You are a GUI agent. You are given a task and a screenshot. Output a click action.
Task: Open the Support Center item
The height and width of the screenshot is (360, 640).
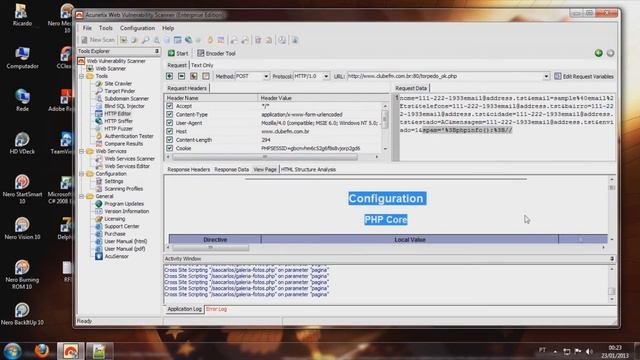tap(122, 226)
